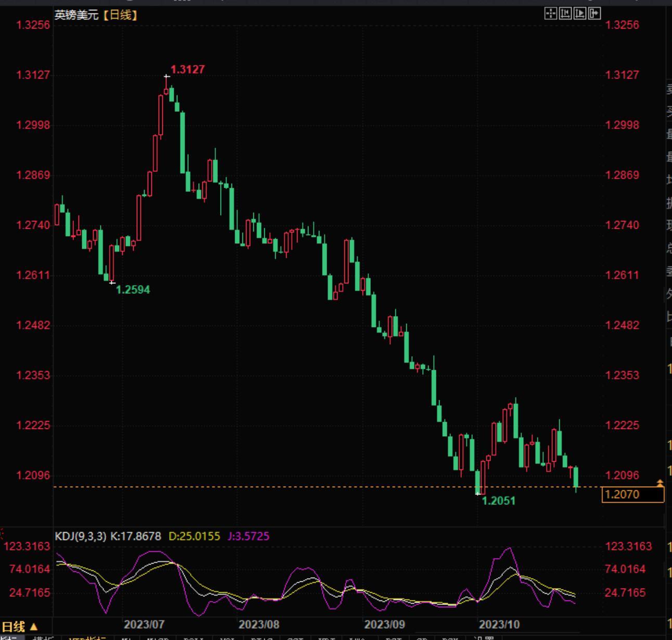Click the play-forward chart replay icon
The image size is (672, 640).
[x=579, y=14]
